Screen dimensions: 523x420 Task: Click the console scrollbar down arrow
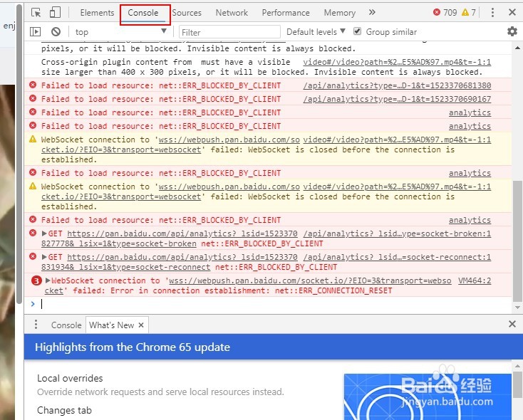pyautogui.click(x=517, y=308)
